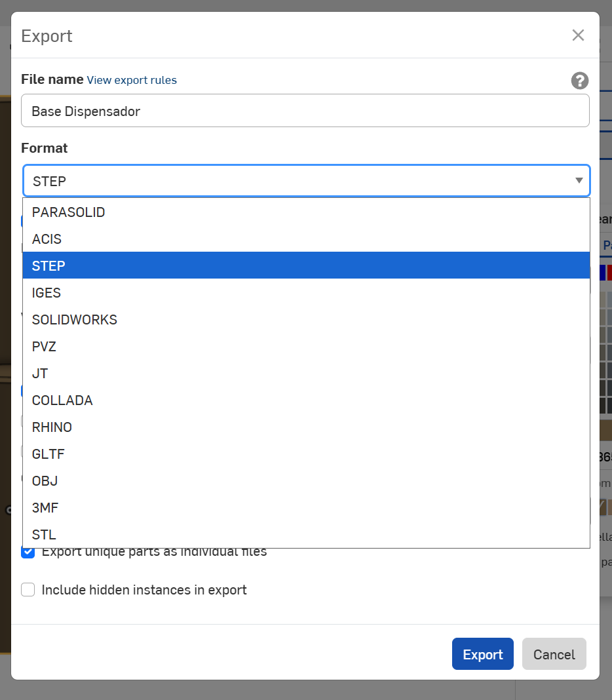Select STL format option
This screenshot has width=612, height=700.
[44, 535]
